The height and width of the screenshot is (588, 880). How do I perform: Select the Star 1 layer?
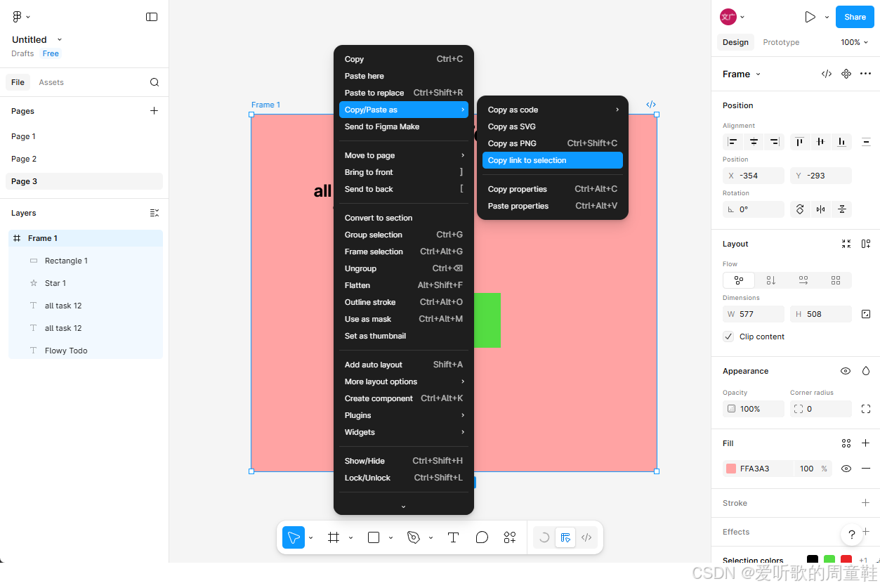pos(86,283)
